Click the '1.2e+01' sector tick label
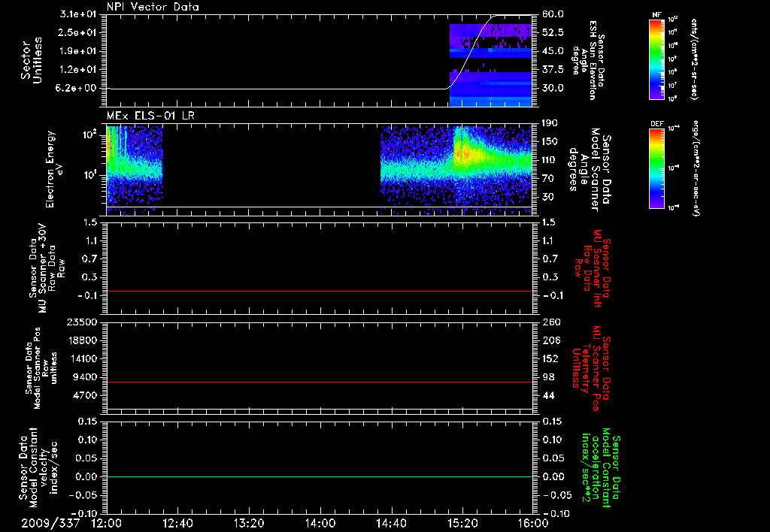 [80, 70]
